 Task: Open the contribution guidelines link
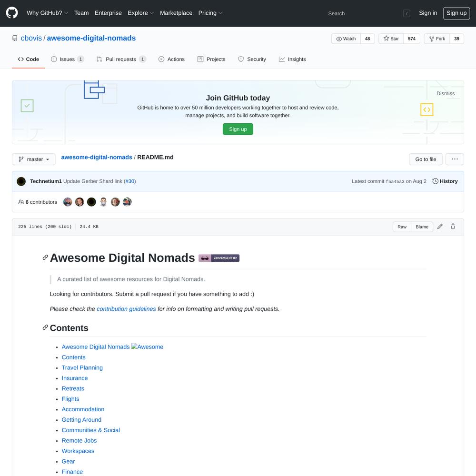pyautogui.click(x=126, y=309)
